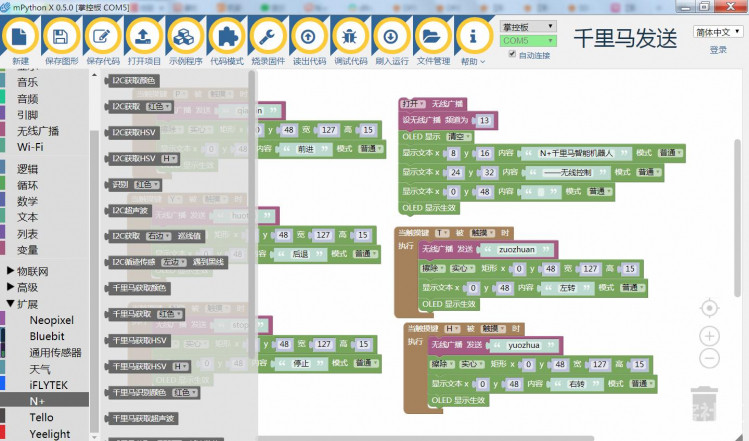Open the 简体中文 language dropdown
Screen dimensions: 749x441
pos(717,32)
